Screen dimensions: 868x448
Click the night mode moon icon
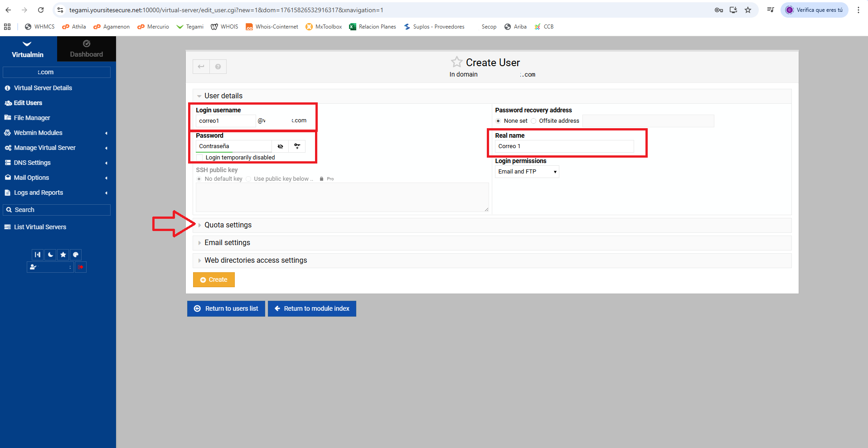50,255
